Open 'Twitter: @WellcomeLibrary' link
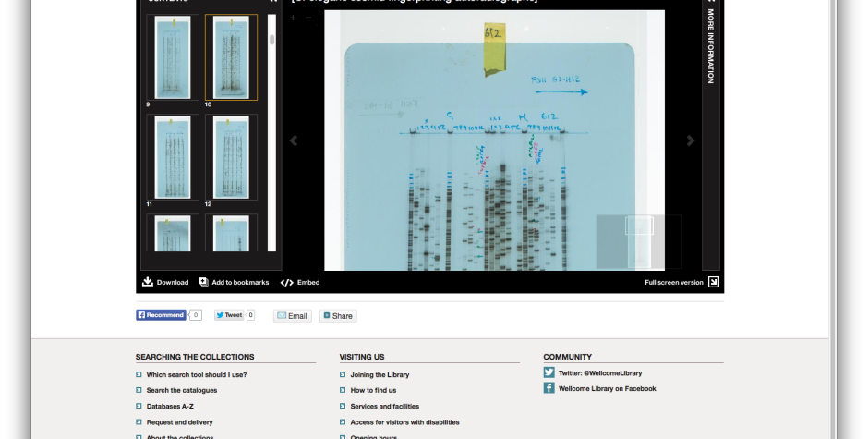868x439 pixels. click(x=600, y=373)
